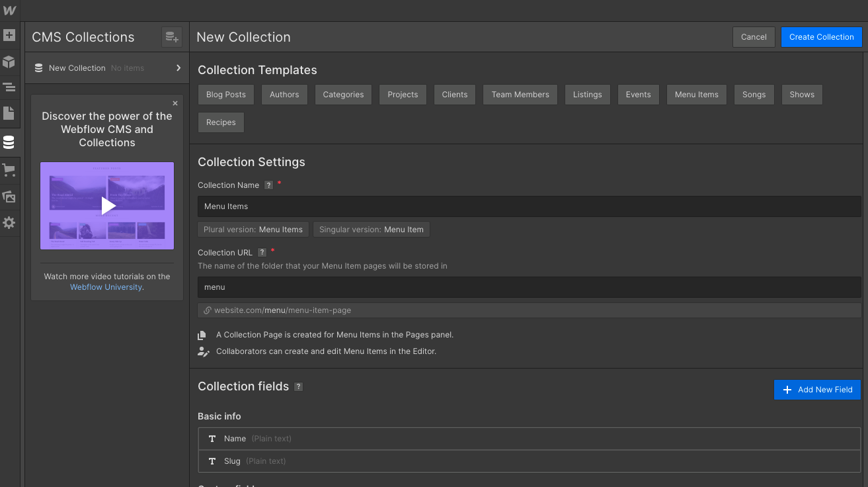Open the Assets images panel
The image size is (868, 487).
9,197
